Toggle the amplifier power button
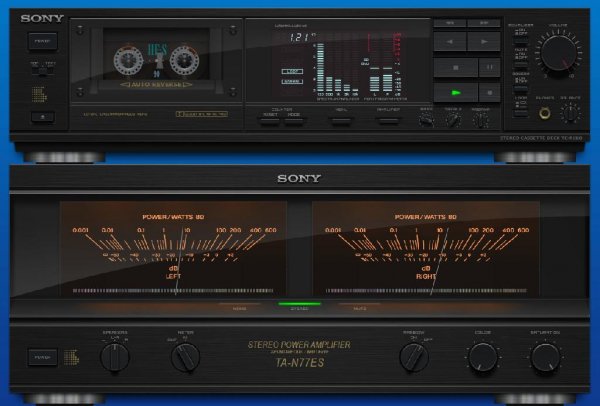 click(x=42, y=357)
